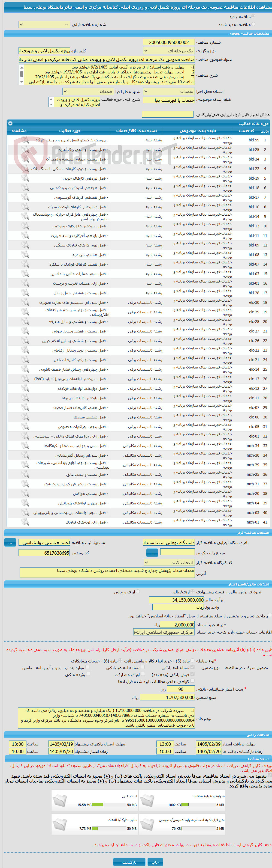Viewport: 272px width, 868px height.
Task: Open view icon for row bld-08
Action: click(25, 254)
